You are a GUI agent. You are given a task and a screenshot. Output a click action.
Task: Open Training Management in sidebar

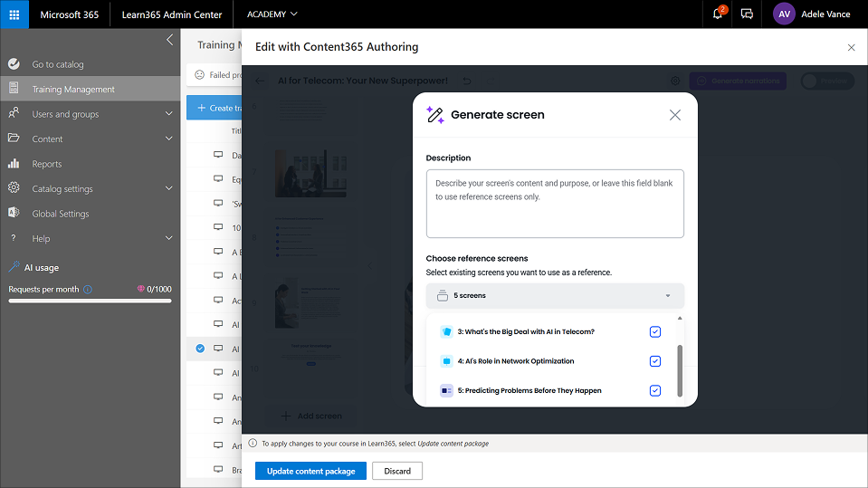[73, 90]
